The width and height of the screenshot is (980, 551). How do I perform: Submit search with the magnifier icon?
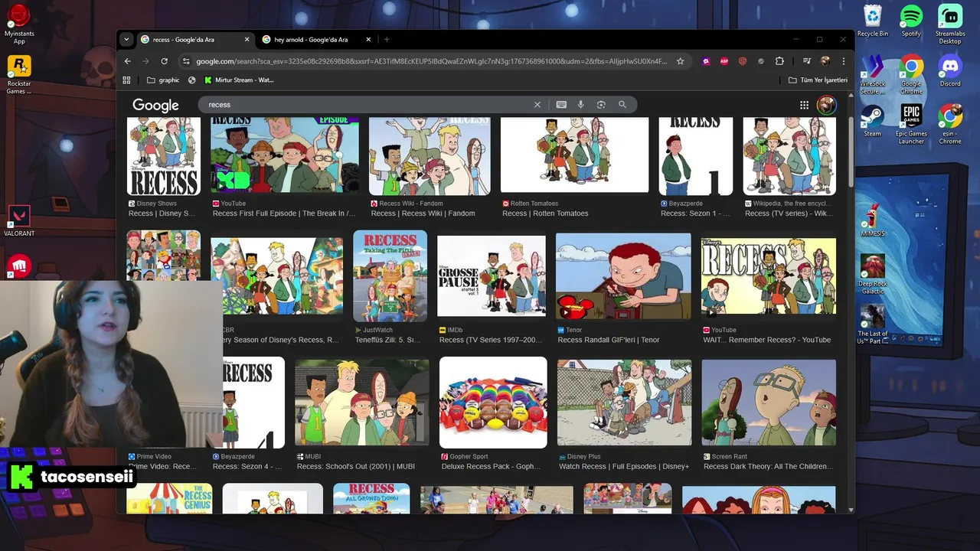click(x=622, y=105)
